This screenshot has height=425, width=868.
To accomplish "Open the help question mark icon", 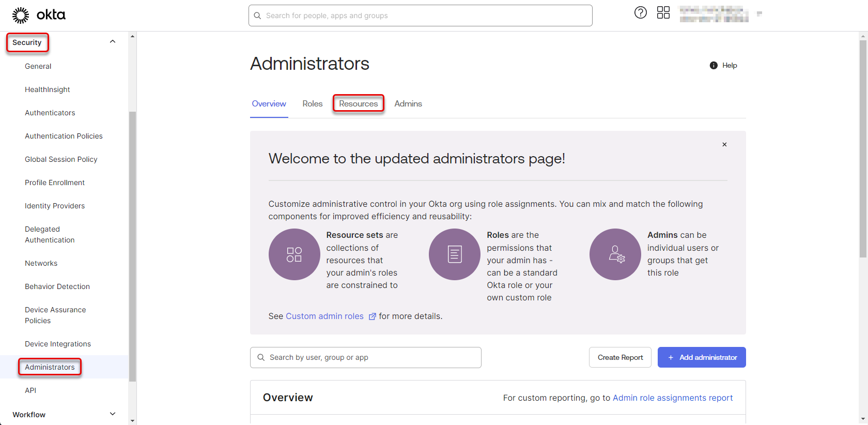I will pyautogui.click(x=640, y=13).
